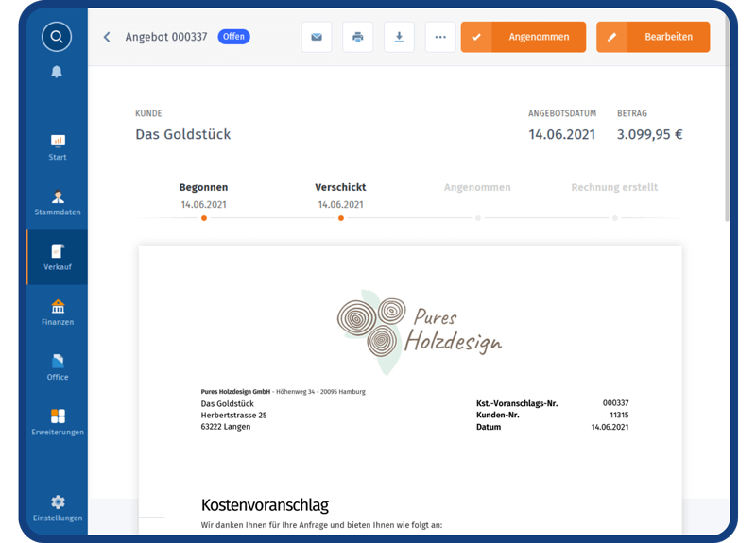This screenshot has height=543, width=756.
Task: Mark offer as Angenommen
Action: point(524,37)
